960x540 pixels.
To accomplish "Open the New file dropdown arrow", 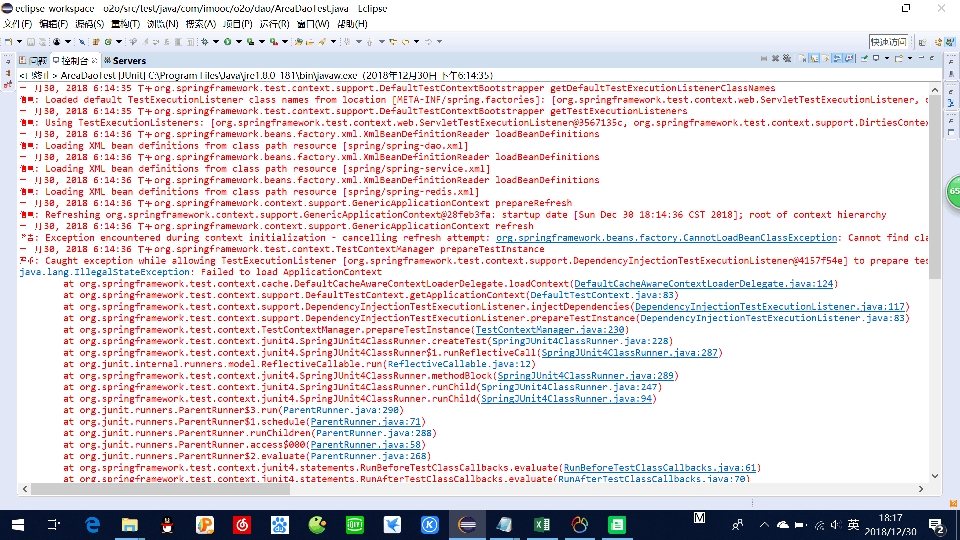I will 19,42.
